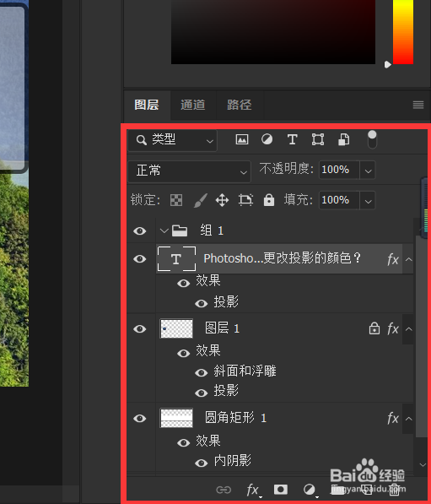Add layer style via bottom fx button

pyautogui.click(x=253, y=490)
